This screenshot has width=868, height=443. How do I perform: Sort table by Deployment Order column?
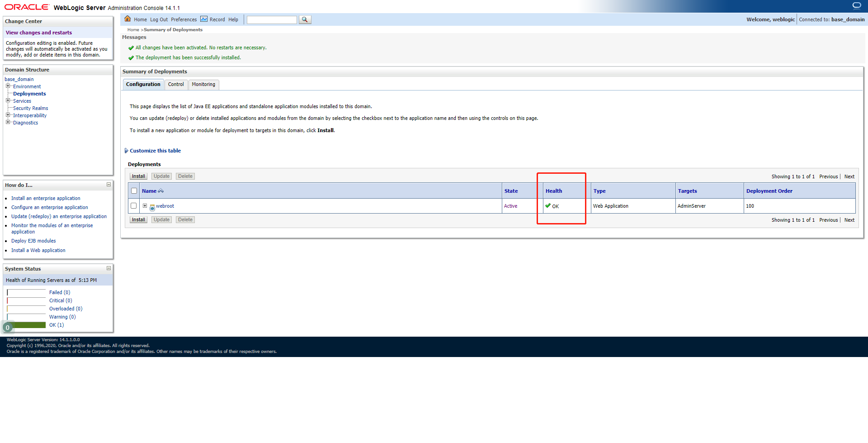(x=769, y=191)
